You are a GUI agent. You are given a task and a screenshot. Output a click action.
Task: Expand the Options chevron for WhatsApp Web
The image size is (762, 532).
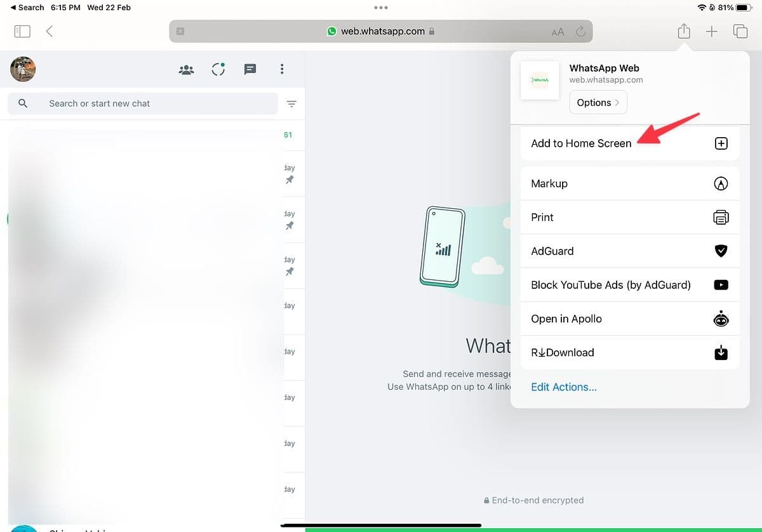coord(598,102)
